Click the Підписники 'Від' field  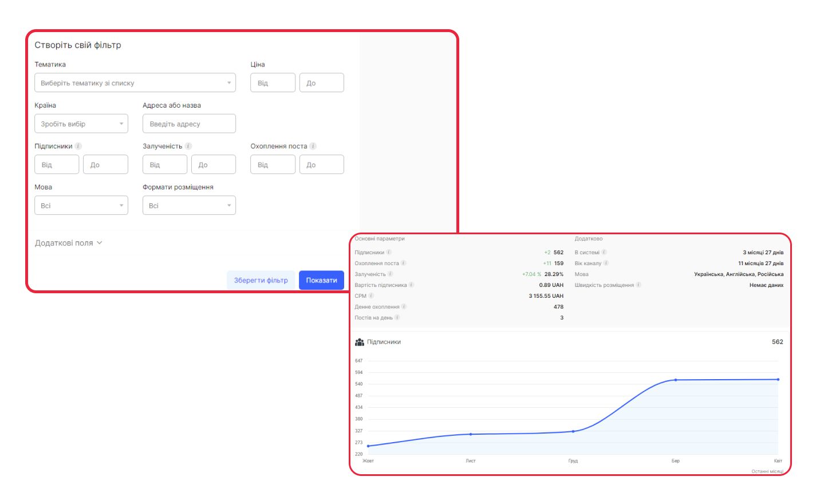click(x=57, y=164)
